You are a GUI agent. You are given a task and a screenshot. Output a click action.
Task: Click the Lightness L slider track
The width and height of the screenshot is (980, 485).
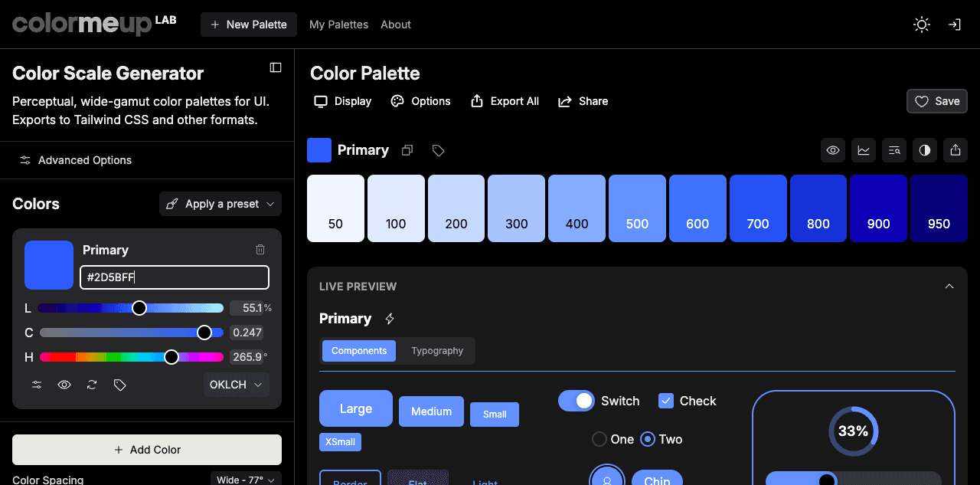tap(132, 308)
